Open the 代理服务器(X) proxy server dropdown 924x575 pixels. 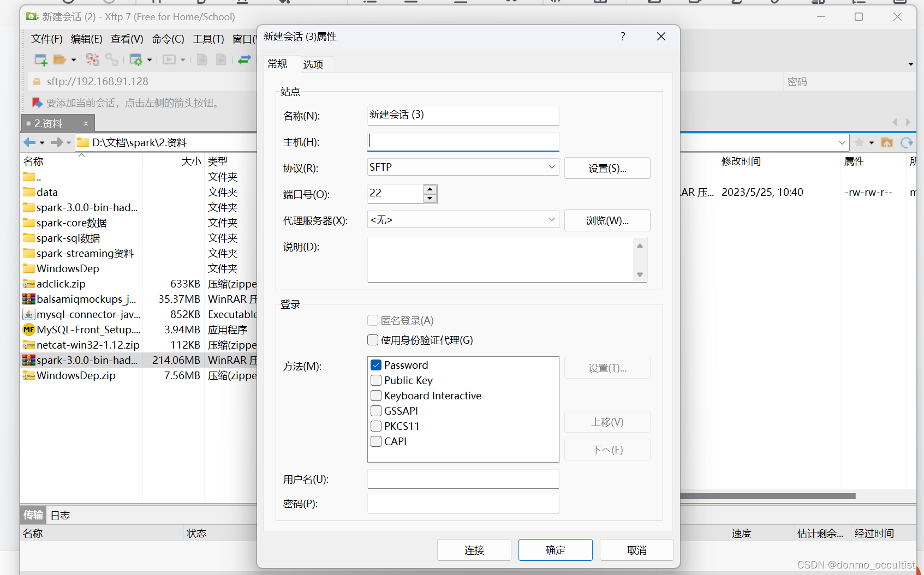[551, 219]
